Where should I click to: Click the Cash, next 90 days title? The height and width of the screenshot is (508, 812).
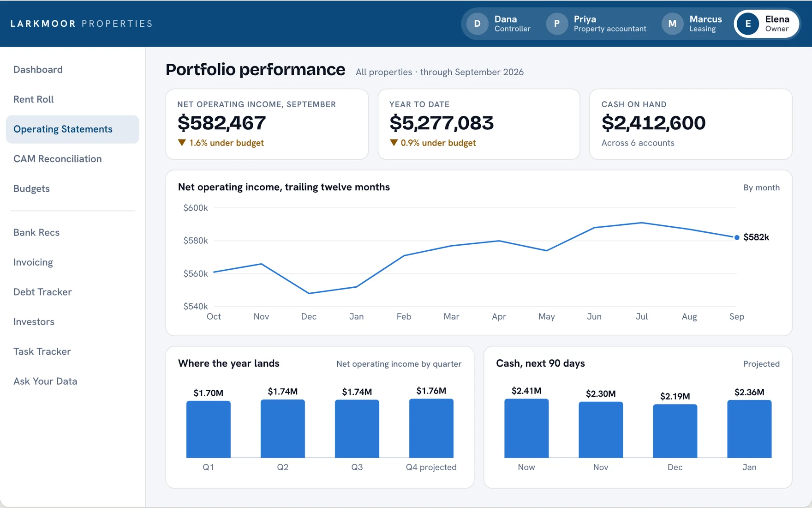pos(540,363)
